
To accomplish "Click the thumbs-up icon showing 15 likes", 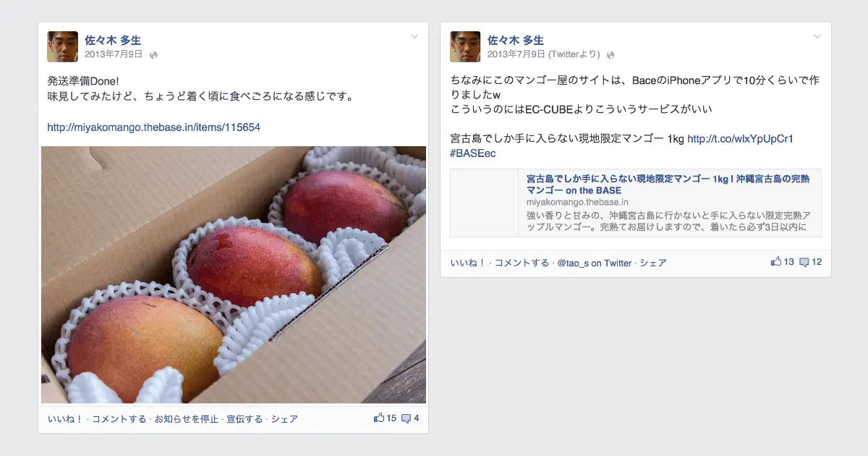I will pos(379,418).
